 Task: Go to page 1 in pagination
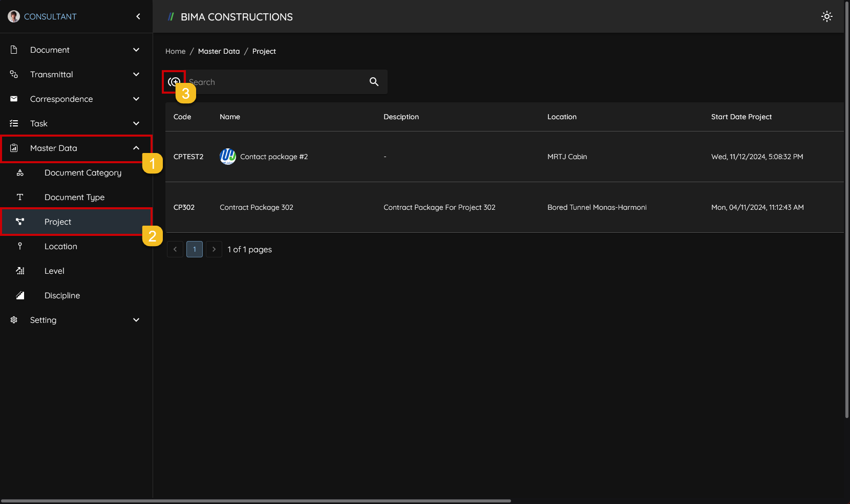pyautogui.click(x=195, y=249)
